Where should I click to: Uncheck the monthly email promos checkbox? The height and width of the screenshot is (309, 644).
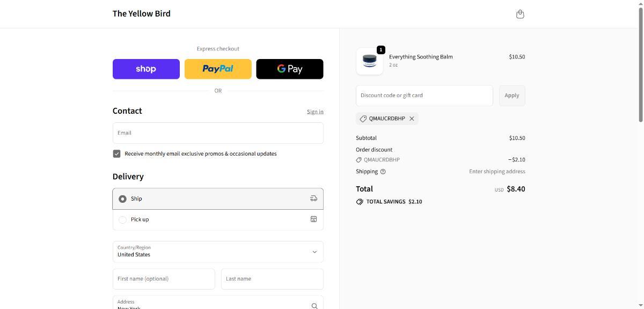pos(116,153)
